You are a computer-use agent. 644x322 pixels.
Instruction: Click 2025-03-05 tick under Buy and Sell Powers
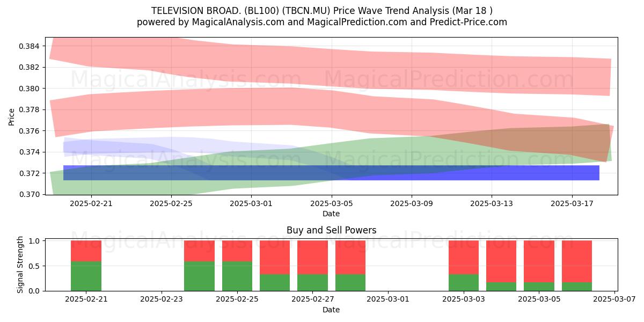(539, 300)
